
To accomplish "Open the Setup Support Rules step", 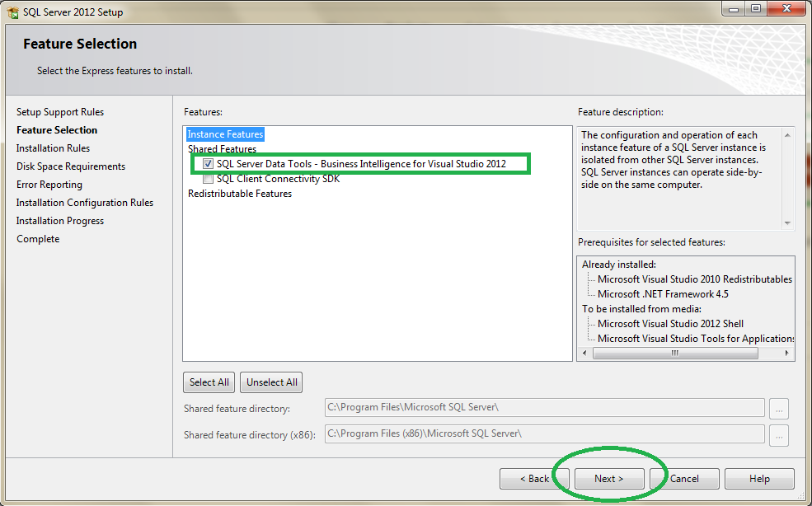I will click(x=60, y=112).
